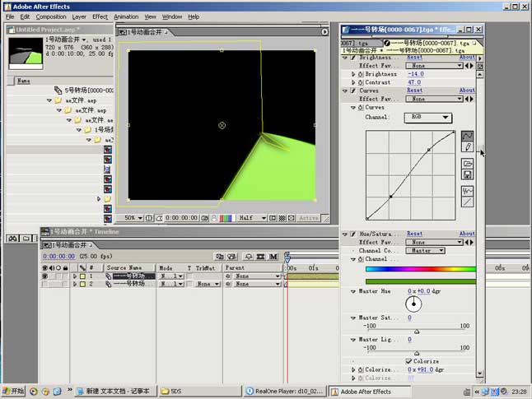Screen dimensions: 532x399
Task: Collapse the Curves effect group
Action: point(345,90)
